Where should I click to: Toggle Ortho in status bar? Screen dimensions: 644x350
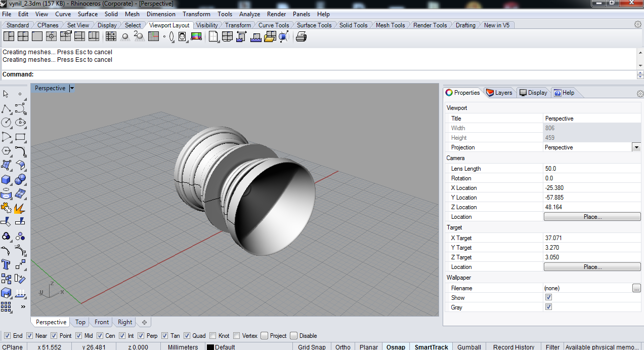342,347
